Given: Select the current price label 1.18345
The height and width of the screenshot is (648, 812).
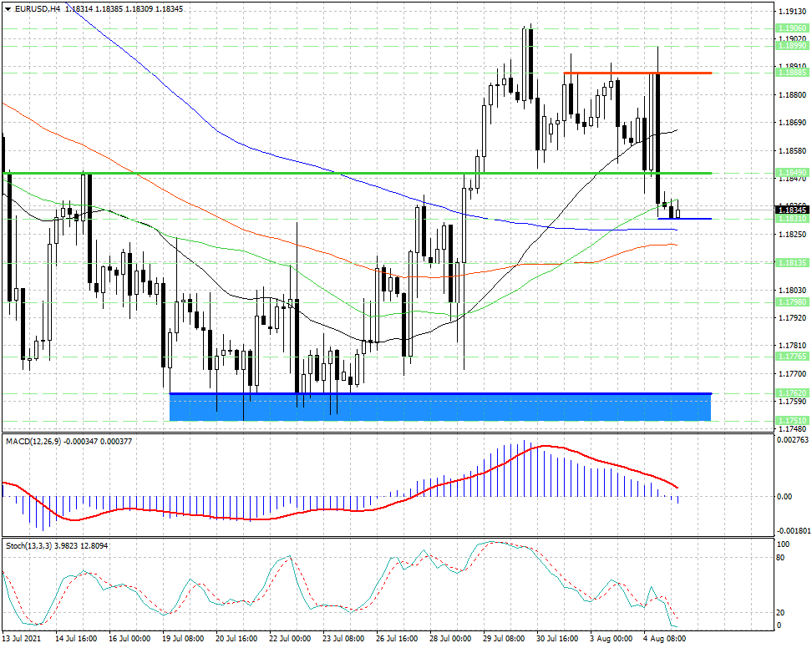Looking at the screenshot, I should tap(792, 210).
